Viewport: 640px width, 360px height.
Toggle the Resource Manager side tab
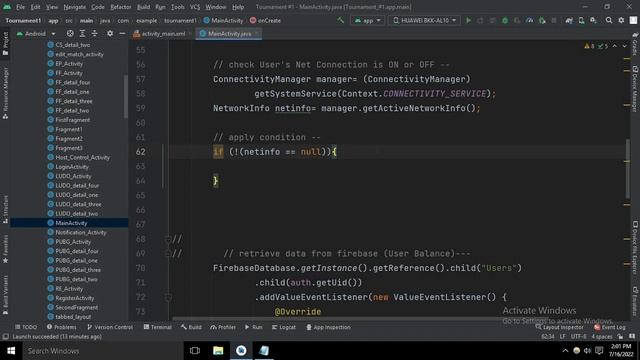click(x=5, y=93)
